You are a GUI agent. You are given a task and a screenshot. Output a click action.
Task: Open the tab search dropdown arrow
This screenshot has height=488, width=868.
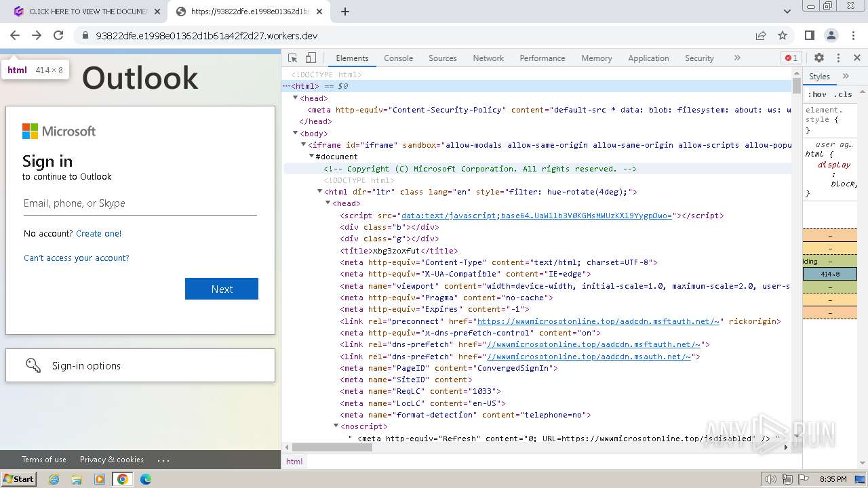click(787, 12)
